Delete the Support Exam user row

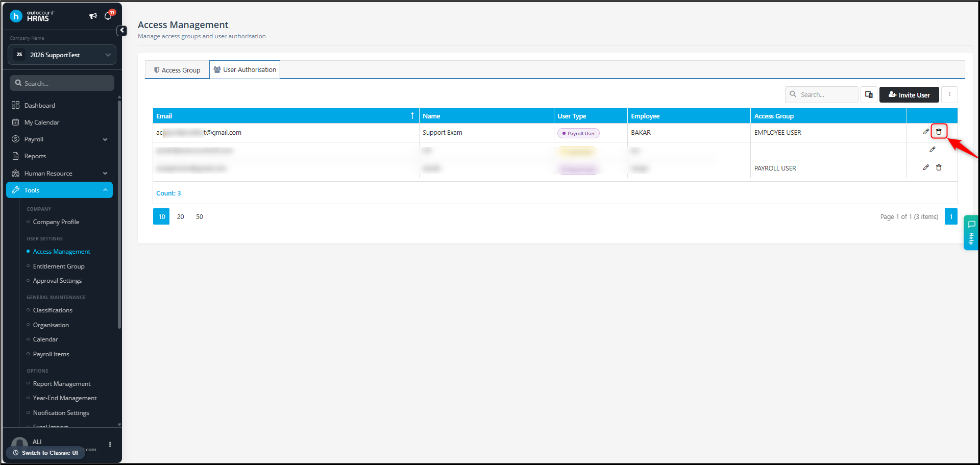939,132
